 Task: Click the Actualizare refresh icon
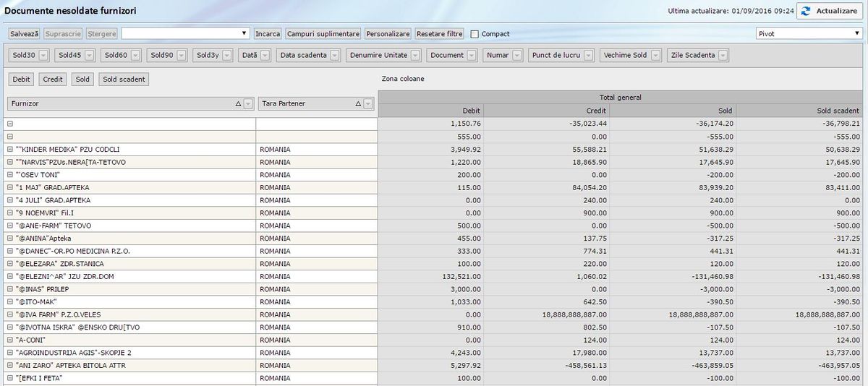click(x=807, y=11)
